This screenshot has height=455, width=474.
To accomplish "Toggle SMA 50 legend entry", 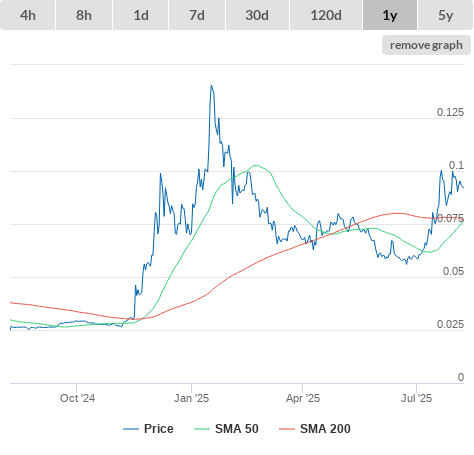I will (226, 429).
